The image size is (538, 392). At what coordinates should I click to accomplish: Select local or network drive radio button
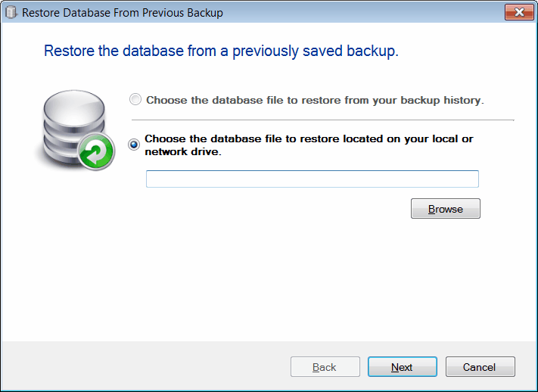(135, 145)
